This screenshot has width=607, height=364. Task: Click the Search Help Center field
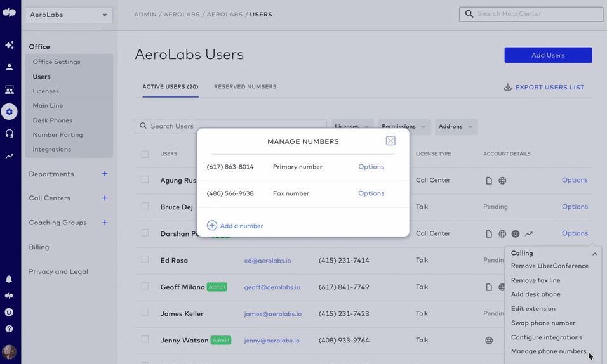tap(531, 14)
